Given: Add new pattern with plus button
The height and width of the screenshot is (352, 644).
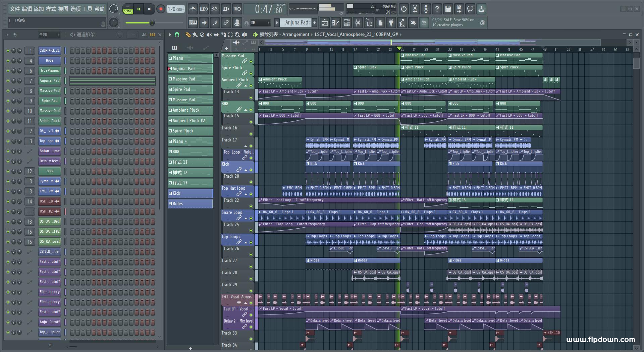Looking at the screenshot, I should point(314,22).
